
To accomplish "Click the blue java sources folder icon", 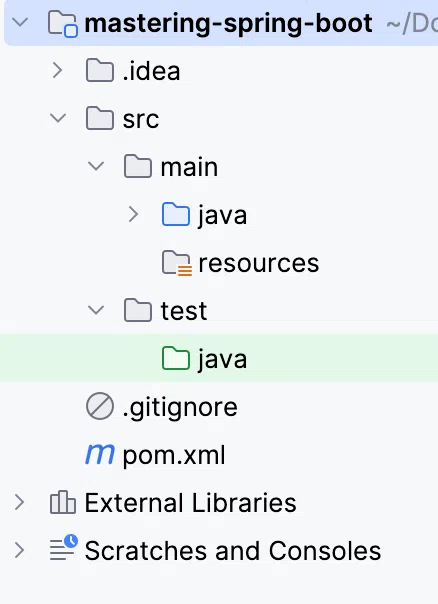I will pos(176,214).
